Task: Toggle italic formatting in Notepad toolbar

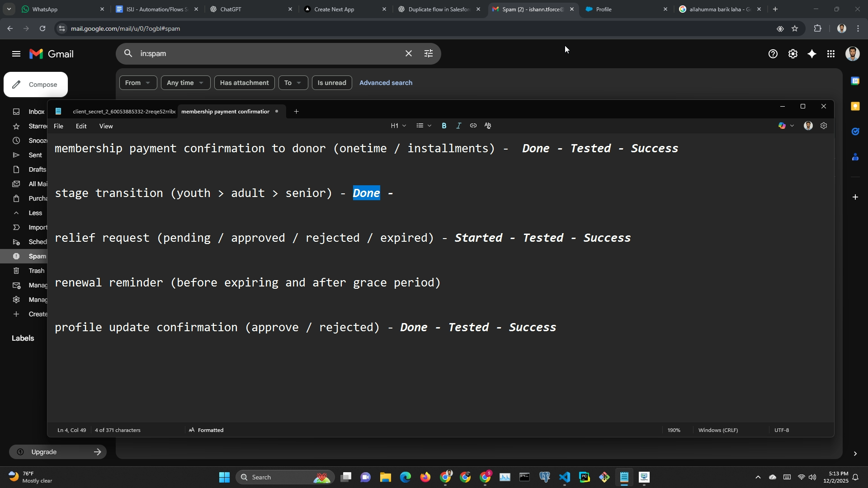Action: [458, 126]
